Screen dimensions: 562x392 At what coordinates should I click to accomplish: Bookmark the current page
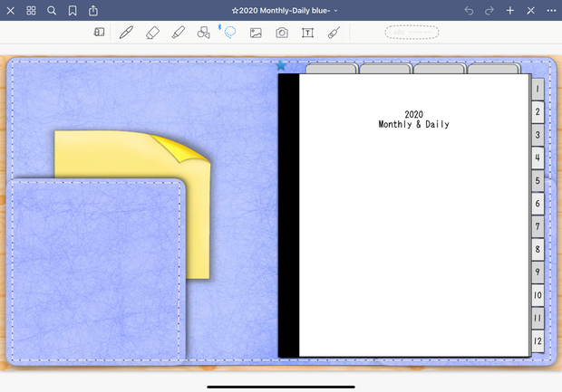click(x=73, y=10)
